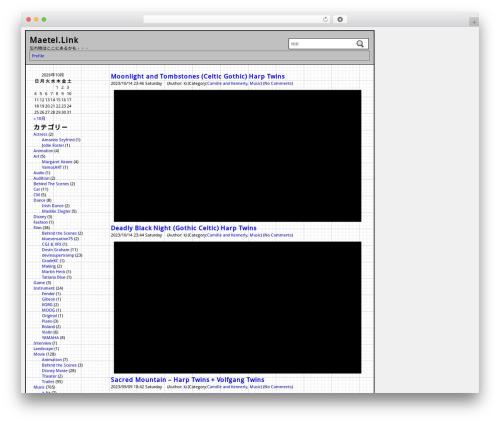
Task: Open No Comments under Sacred Mountain post
Action: 278,387
